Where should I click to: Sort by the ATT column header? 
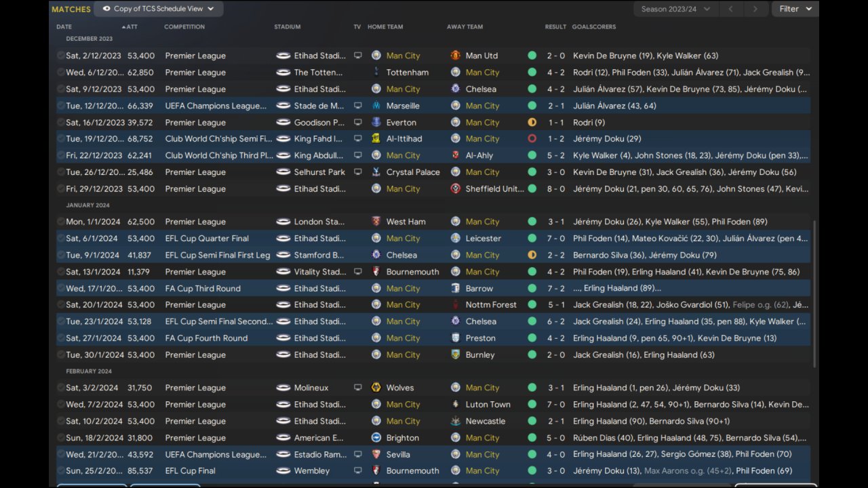[x=132, y=27]
